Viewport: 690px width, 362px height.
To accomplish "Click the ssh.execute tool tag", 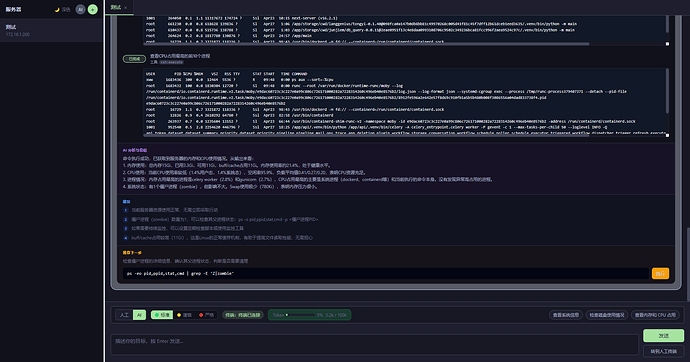I will coord(171,62).
